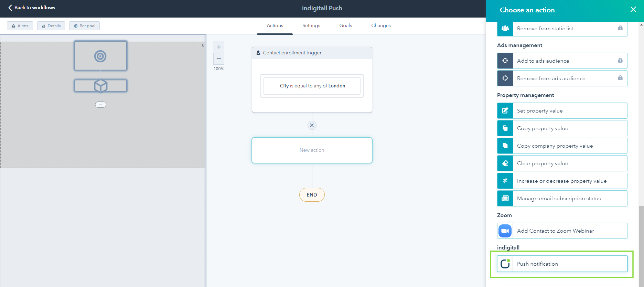Click the Remove from static list people icon
The image size is (644, 287).
[505, 29]
